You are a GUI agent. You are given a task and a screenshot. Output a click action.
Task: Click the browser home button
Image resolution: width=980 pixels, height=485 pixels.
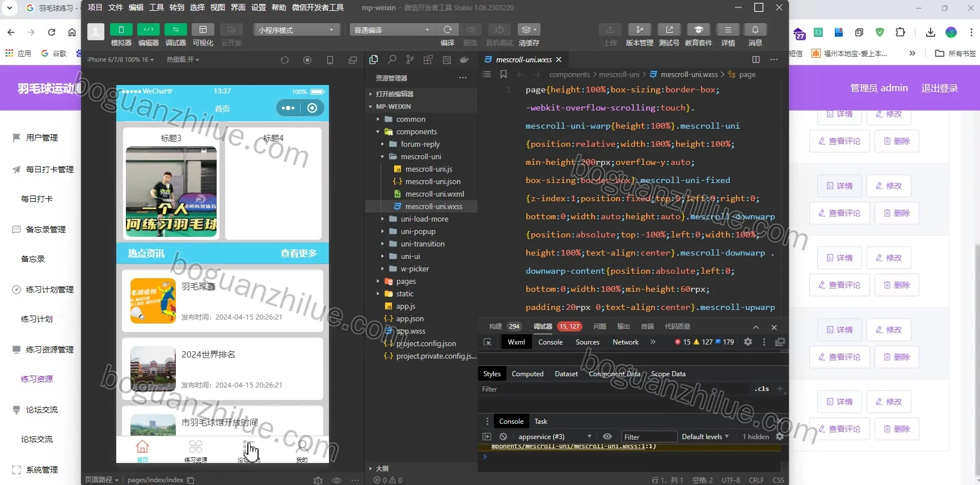click(x=72, y=32)
